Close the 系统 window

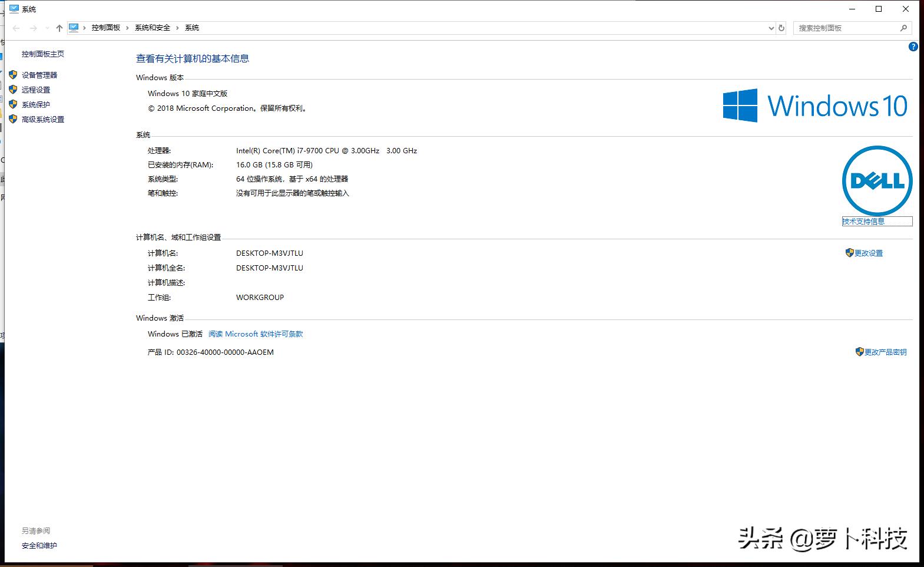[x=906, y=9]
